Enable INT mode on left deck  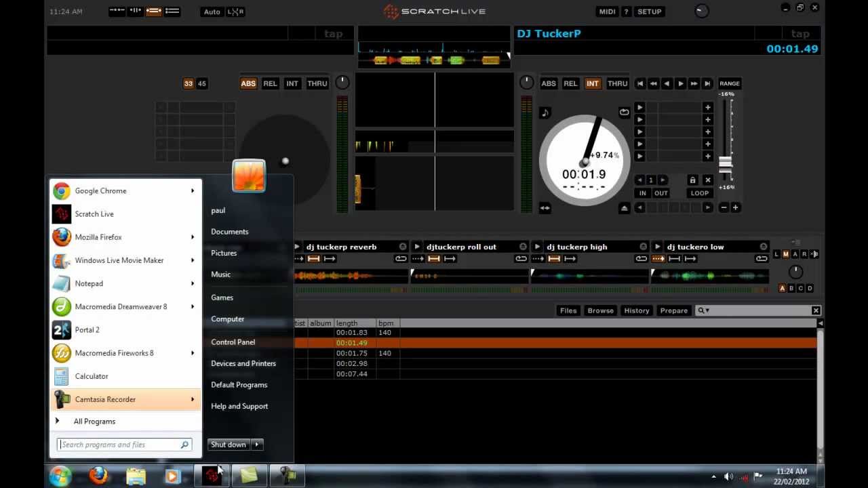point(292,84)
